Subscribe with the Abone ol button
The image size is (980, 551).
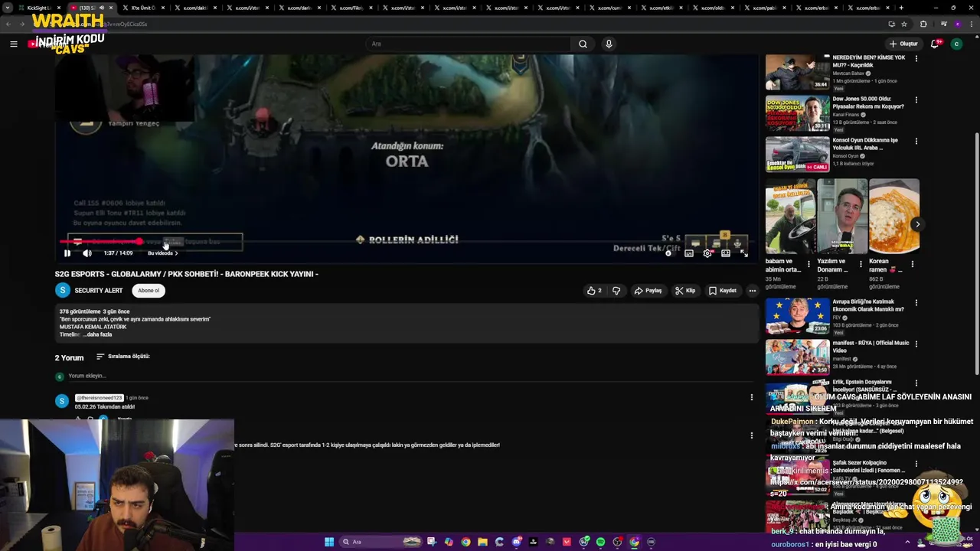(x=149, y=291)
